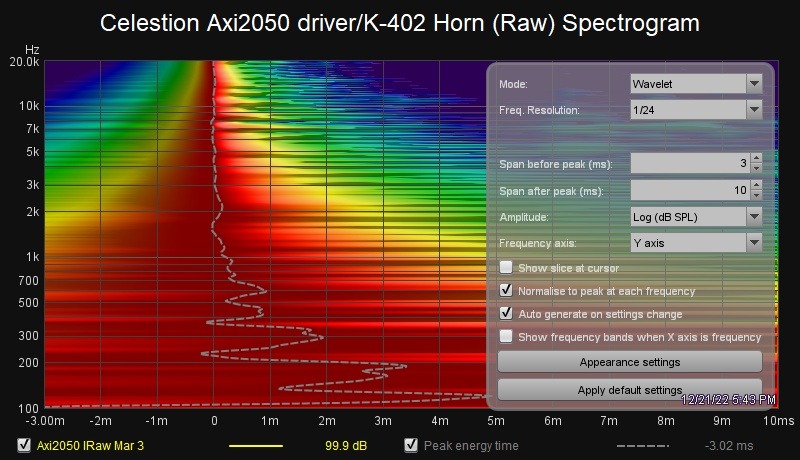Image resolution: width=800 pixels, height=460 pixels.
Task: Click the Peak energy time legend label
Action: tap(471, 446)
